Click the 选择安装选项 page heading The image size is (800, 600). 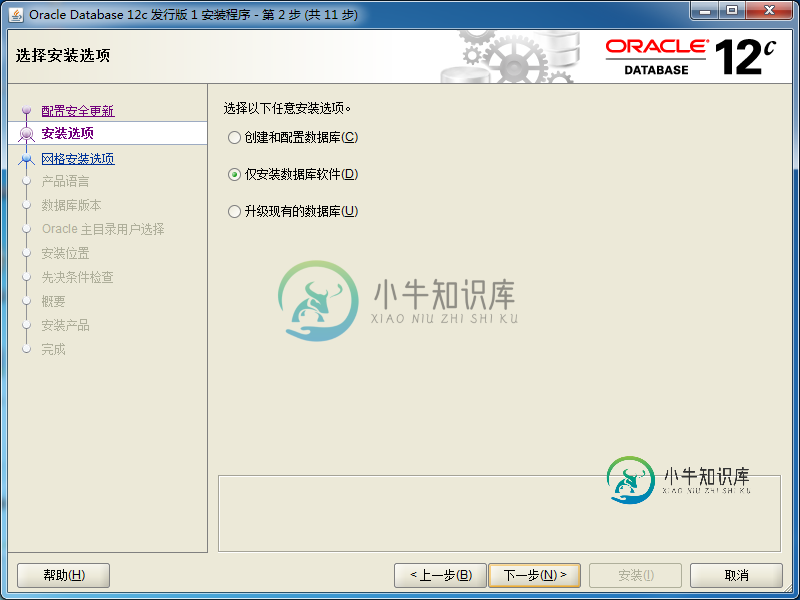click(x=63, y=55)
